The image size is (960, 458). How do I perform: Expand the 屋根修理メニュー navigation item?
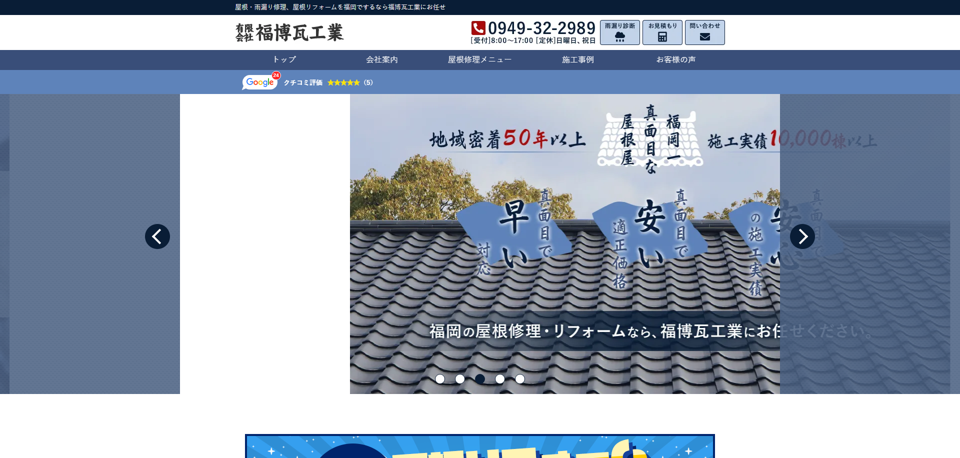479,60
